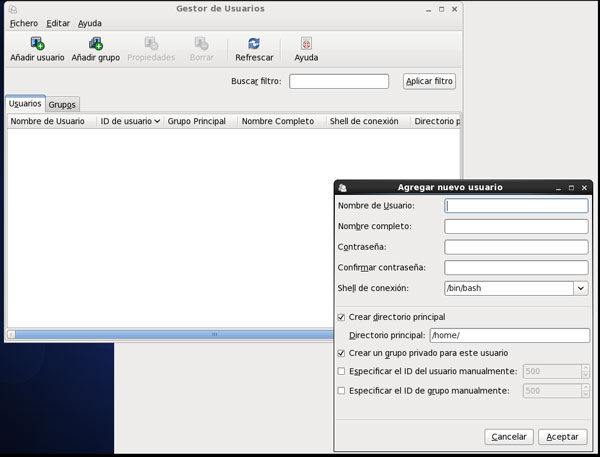Switch to the Usuarios tab

[25, 104]
